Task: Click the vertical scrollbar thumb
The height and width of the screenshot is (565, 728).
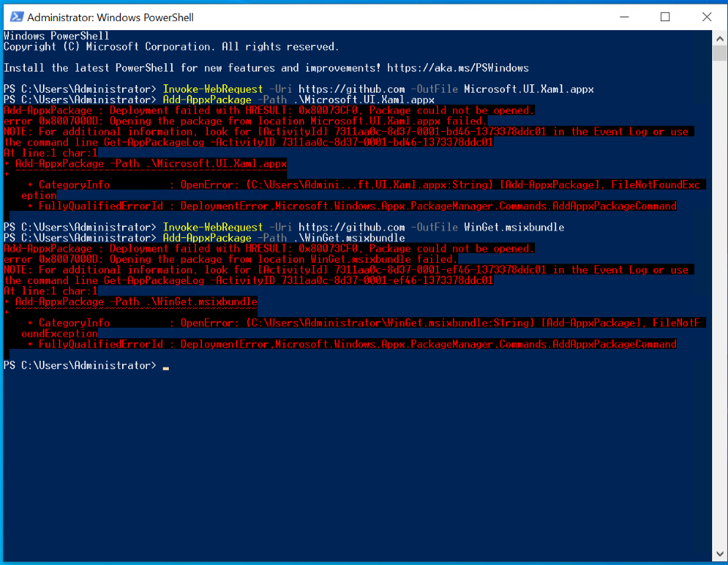Action: click(x=718, y=53)
